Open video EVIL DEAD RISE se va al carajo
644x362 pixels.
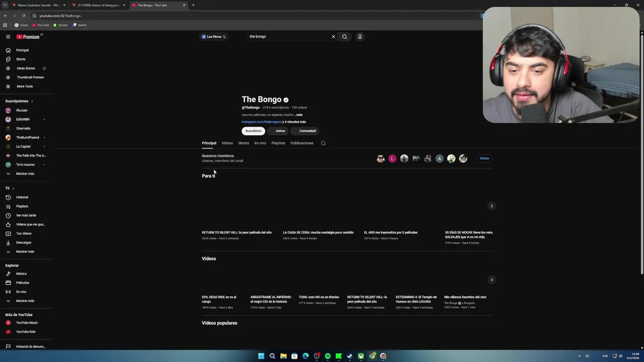coord(219,299)
